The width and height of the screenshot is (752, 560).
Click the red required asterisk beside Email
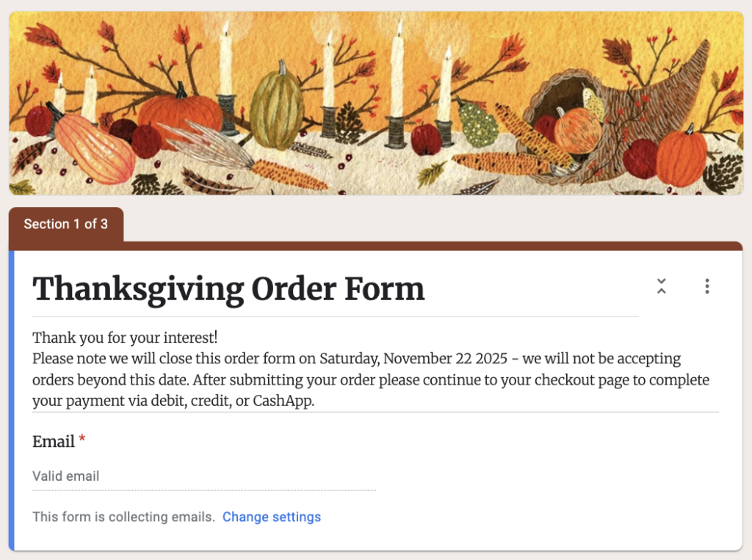(82, 438)
